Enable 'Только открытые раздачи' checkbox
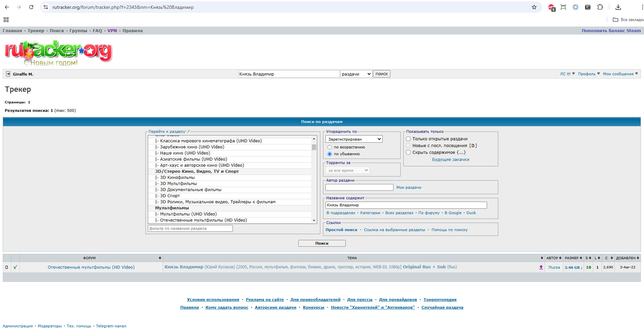The width and height of the screenshot is (644, 328). (x=408, y=139)
